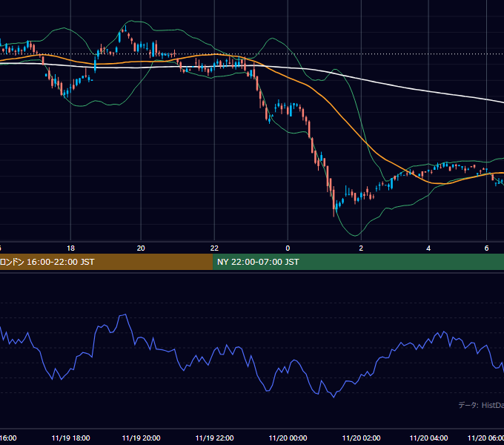Click the upper chart axis label 22
Screen dimensions: 504x445
[x=214, y=248]
